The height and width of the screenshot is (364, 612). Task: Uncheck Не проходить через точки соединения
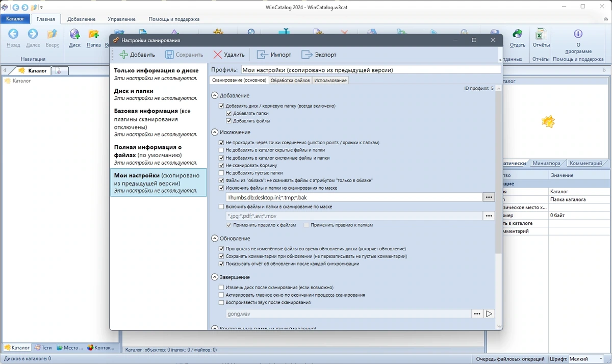(x=221, y=143)
